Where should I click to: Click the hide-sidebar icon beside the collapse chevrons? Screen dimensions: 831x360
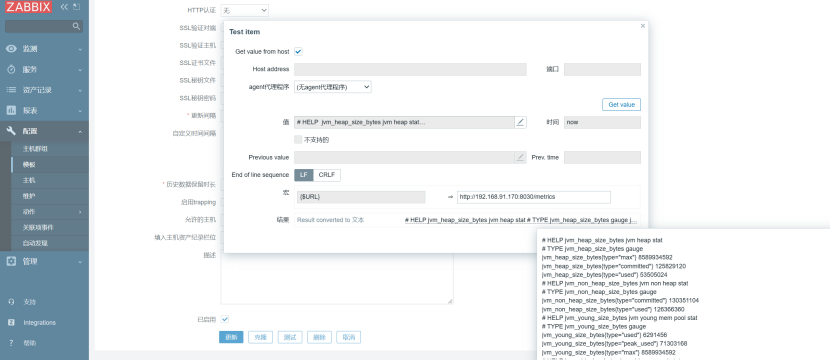(x=77, y=7)
